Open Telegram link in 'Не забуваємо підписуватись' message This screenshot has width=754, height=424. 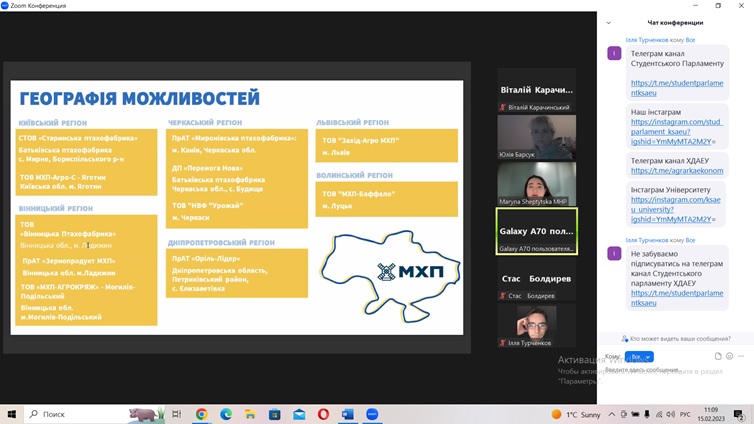[677, 298]
